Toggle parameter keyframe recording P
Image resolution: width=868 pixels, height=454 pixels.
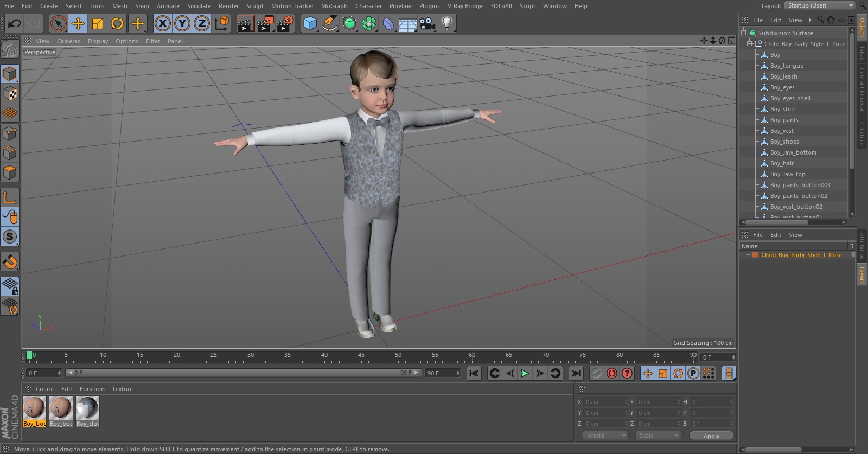coord(693,373)
